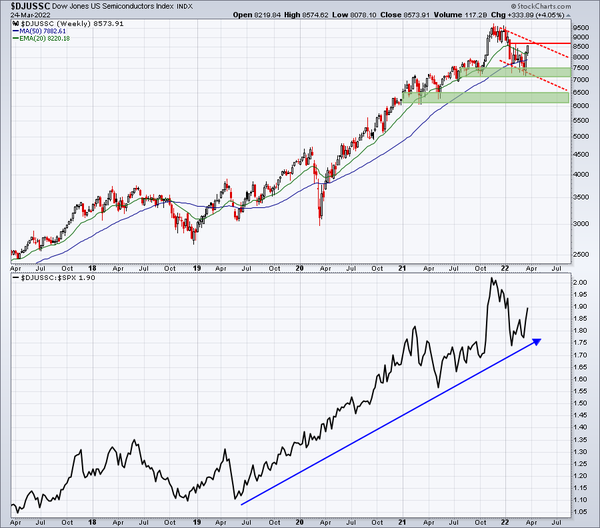Click the 2.00 ratio axis label
The image size is (600, 528).
point(580,282)
